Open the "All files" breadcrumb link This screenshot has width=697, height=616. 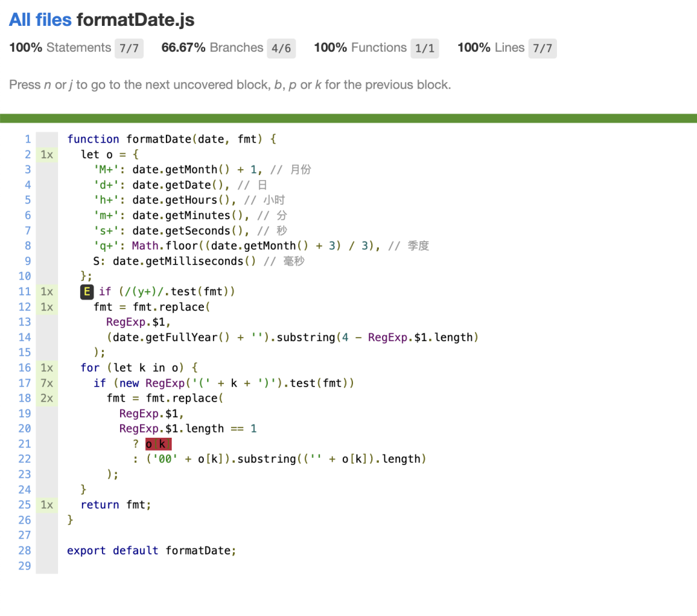(x=40, y=19)
